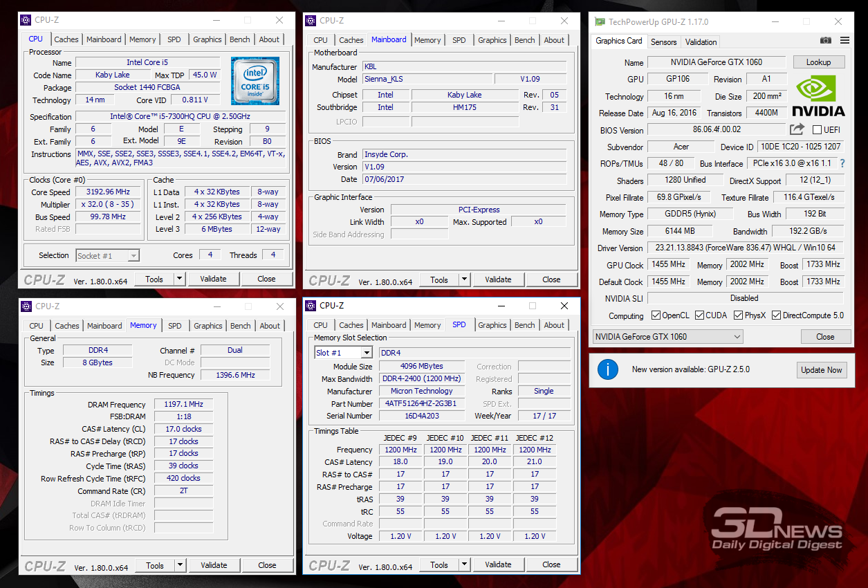Open Memory tab in CPU-Z SPD window
Viewport: 868px width, 588px height.
(x=427, y=325)
